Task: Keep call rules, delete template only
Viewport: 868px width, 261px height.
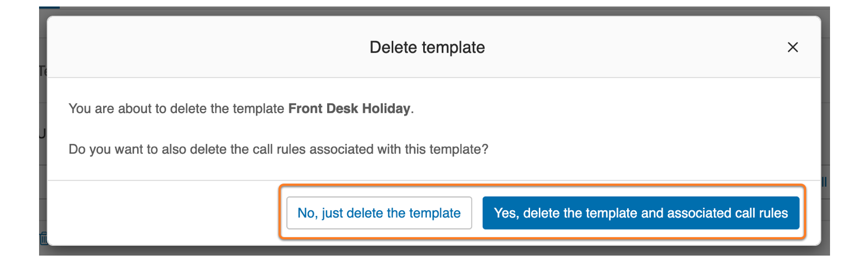Action: coord(379,213)
